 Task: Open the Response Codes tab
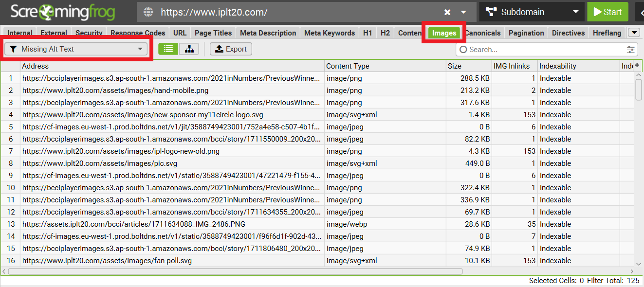[138, 33]
